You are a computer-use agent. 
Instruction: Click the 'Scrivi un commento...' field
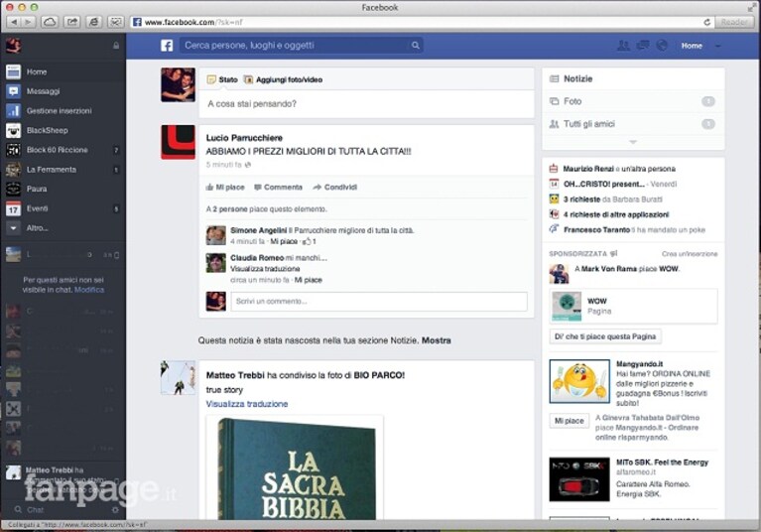coord(379,302)
